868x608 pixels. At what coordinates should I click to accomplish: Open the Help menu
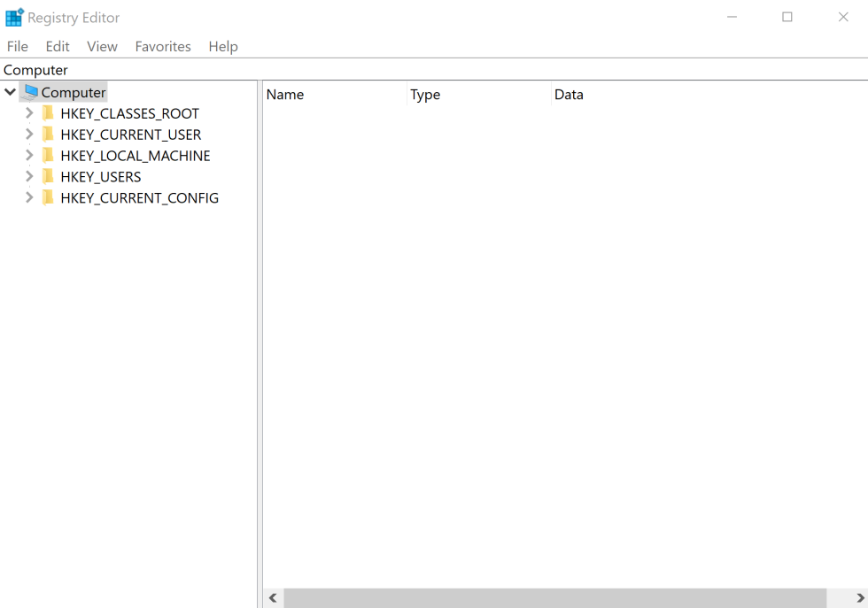point(222,46)
